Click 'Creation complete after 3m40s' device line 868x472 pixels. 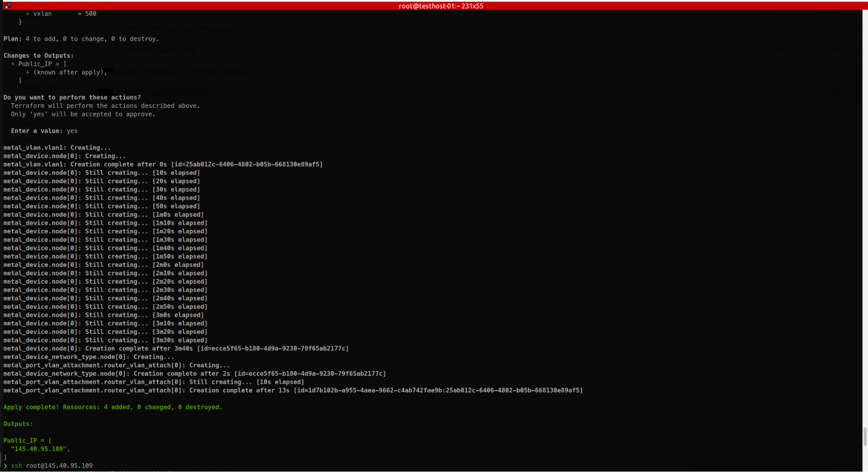pos(176,349)
